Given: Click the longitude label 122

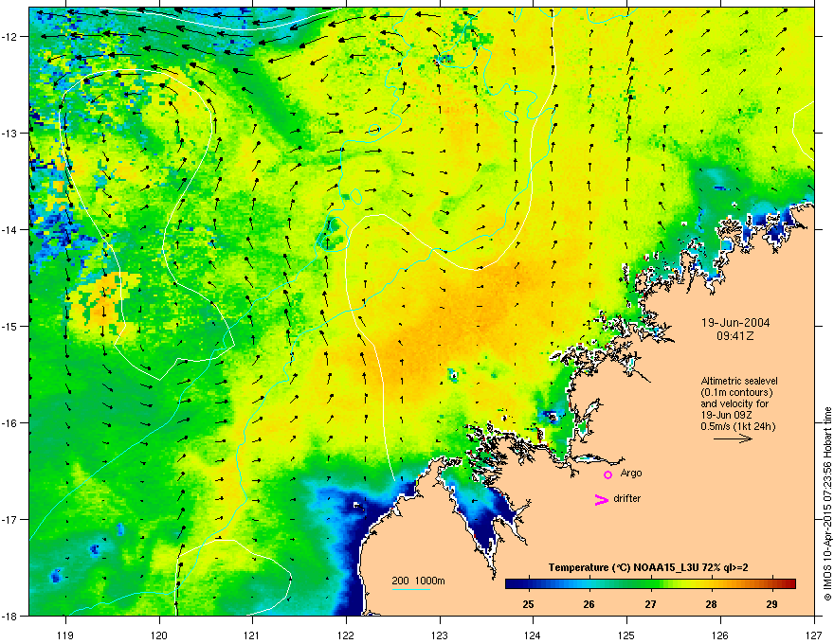Looking at the screenshot, I should (346, 635).
